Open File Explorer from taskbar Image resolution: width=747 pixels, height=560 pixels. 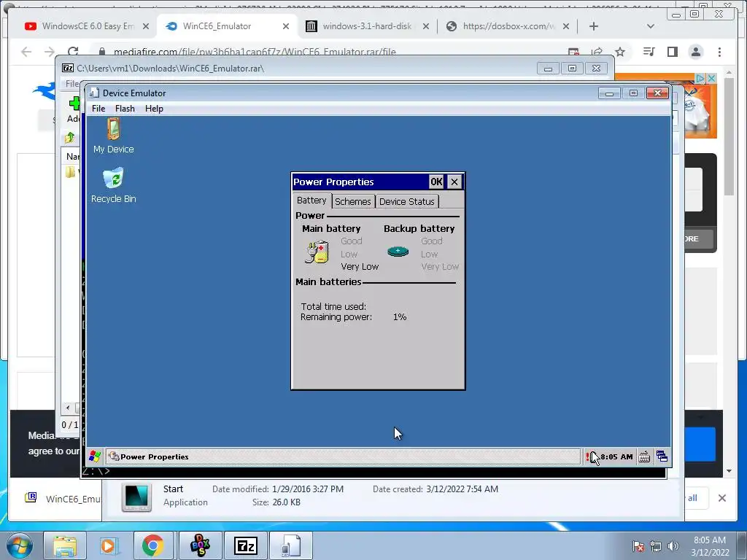coord(65,545)
